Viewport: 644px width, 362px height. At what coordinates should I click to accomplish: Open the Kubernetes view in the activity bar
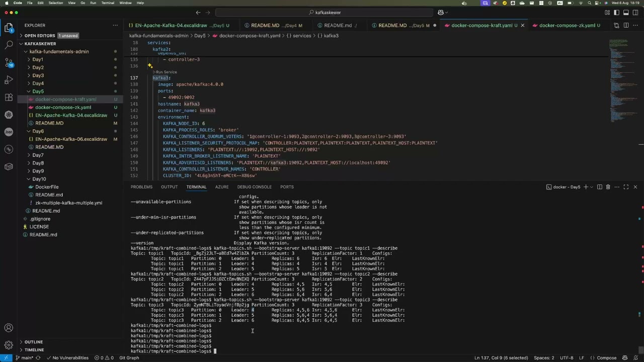click(x=9, y=115)
